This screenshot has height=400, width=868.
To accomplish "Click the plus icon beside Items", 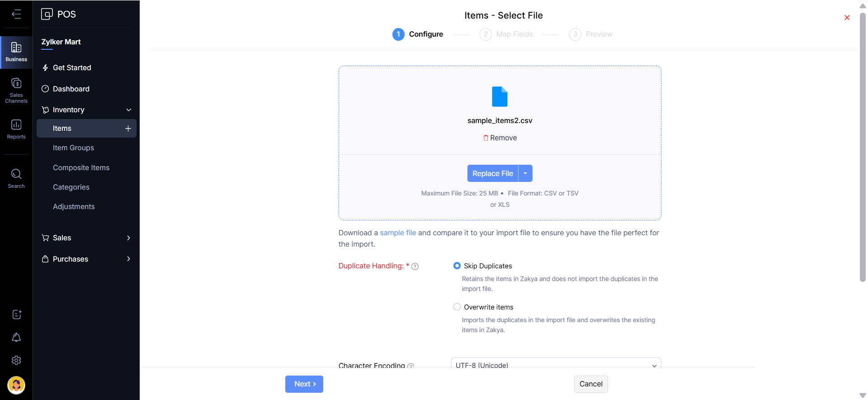I will click(128, 129).
